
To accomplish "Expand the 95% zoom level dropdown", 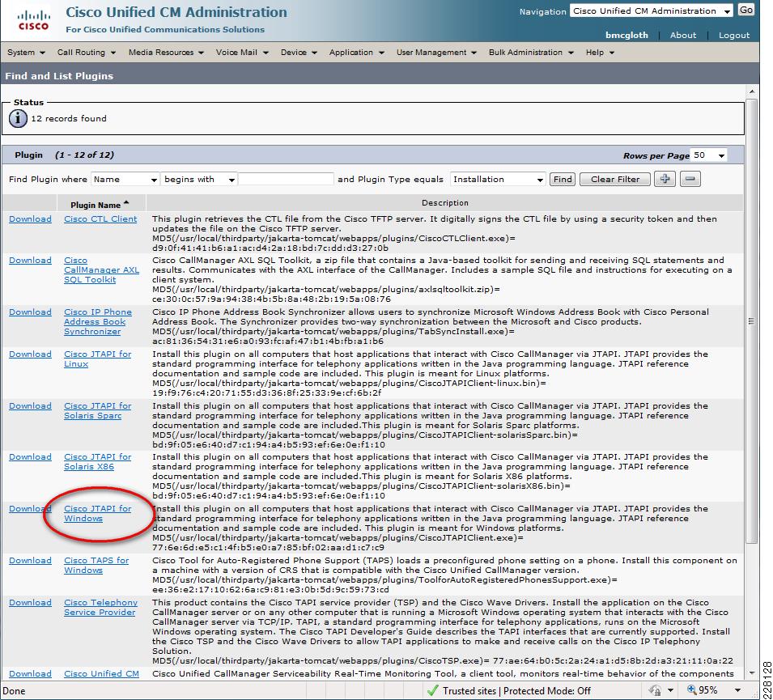I will tap(737, 690).
